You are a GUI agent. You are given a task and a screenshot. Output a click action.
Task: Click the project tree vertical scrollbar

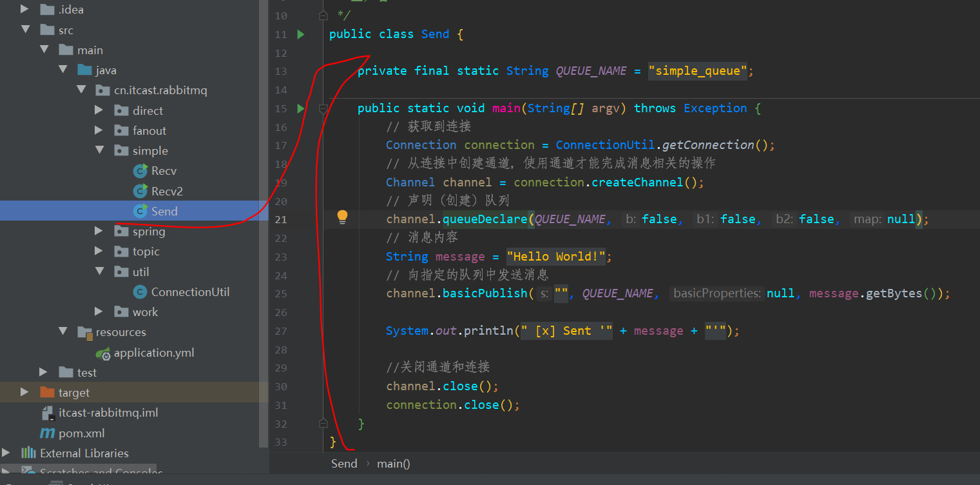pos(264,223)
